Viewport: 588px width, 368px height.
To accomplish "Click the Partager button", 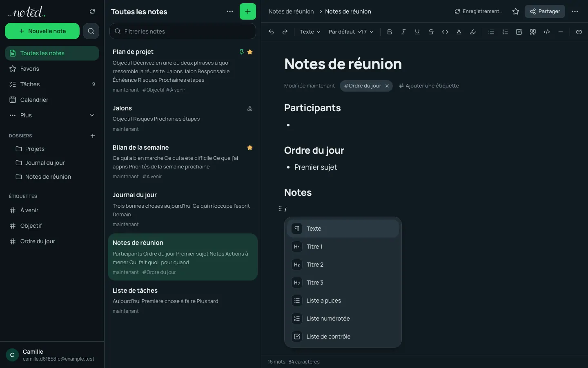I will (545, 11).
